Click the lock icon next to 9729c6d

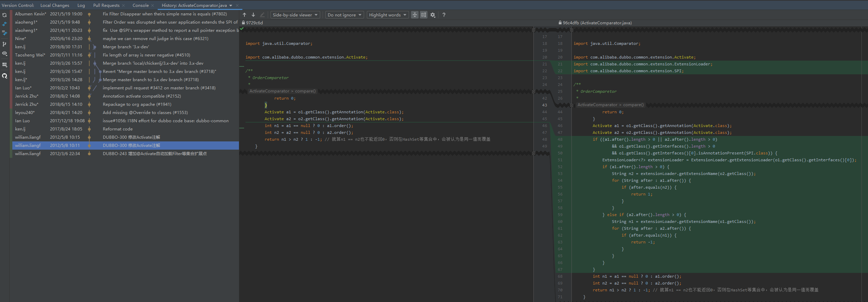tap(243, 23)
